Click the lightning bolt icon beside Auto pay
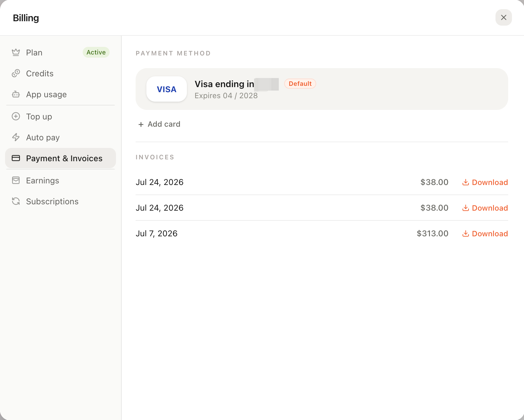Image resolution: width=524 pixels, height=420 pixels. click(16, 137)
